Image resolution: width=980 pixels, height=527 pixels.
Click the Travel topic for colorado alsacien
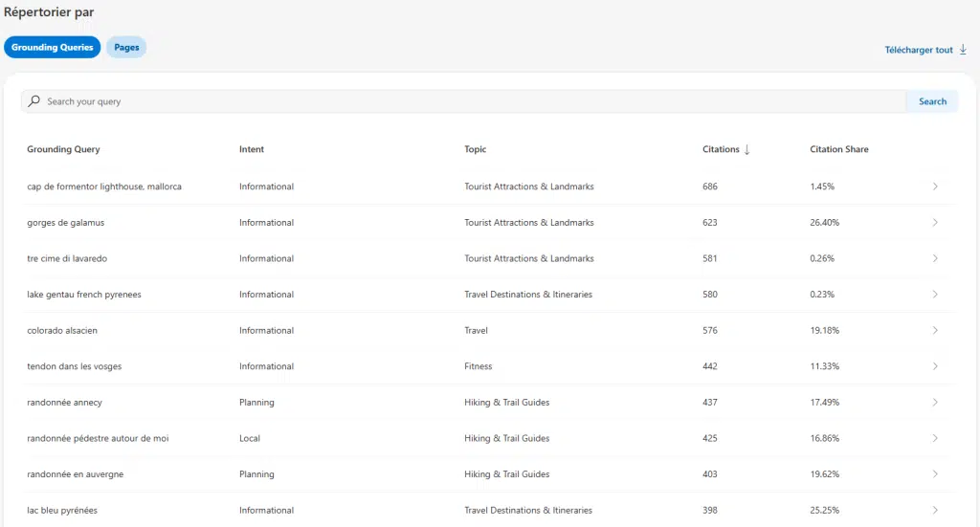(476, 330)
